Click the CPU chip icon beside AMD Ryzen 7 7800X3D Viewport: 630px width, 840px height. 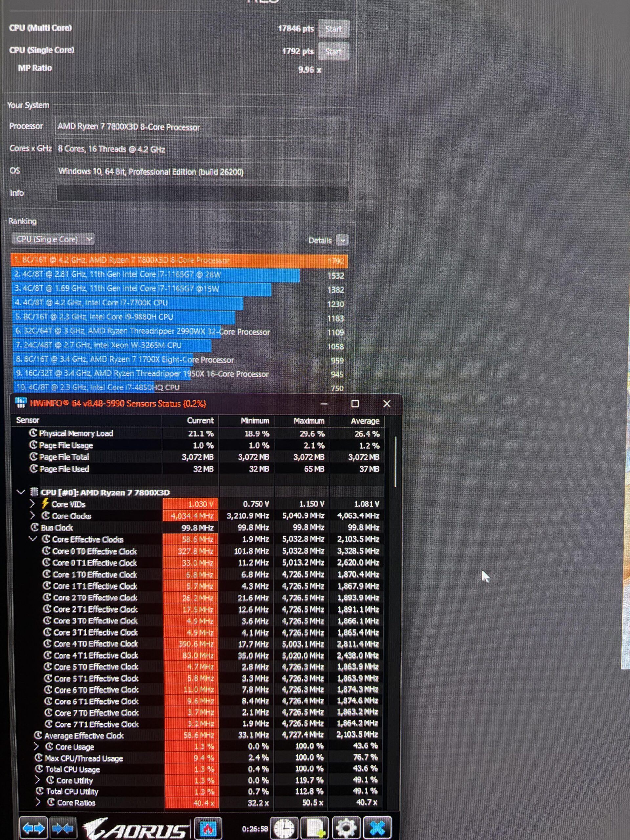tap(34, 492)
